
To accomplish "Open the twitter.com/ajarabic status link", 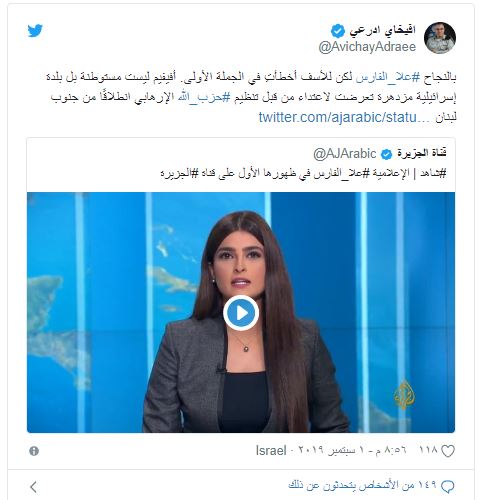I will tap(344, 117).
